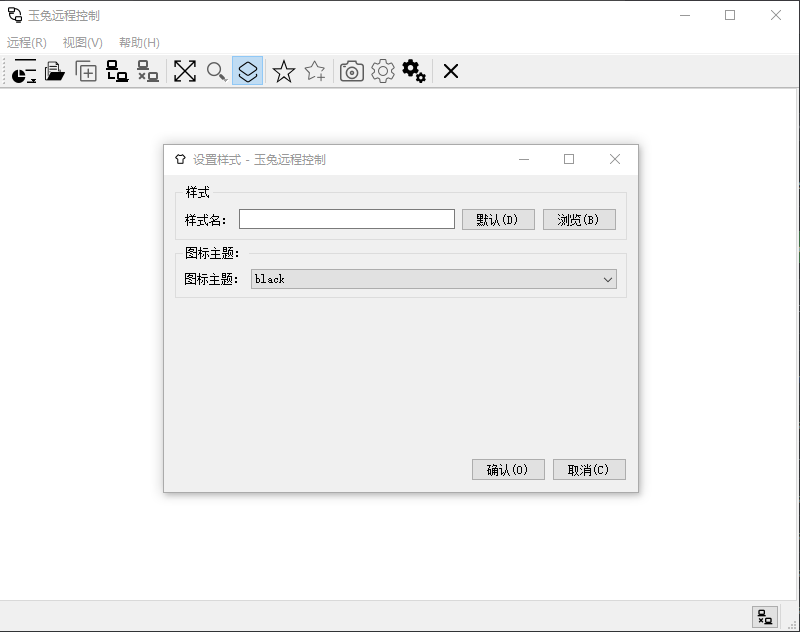
Task: Click the X icon in toolbar
Action: [x=451, y=71]
